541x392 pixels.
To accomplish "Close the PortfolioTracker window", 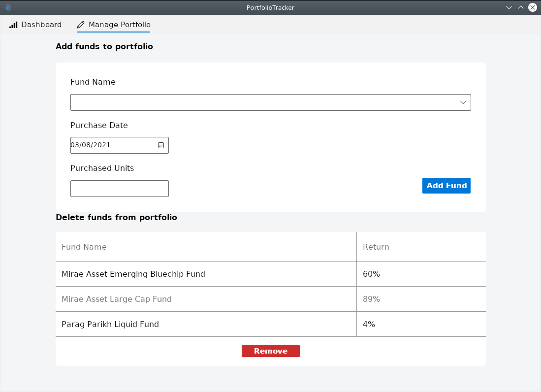I will click(x=533, y=7).
